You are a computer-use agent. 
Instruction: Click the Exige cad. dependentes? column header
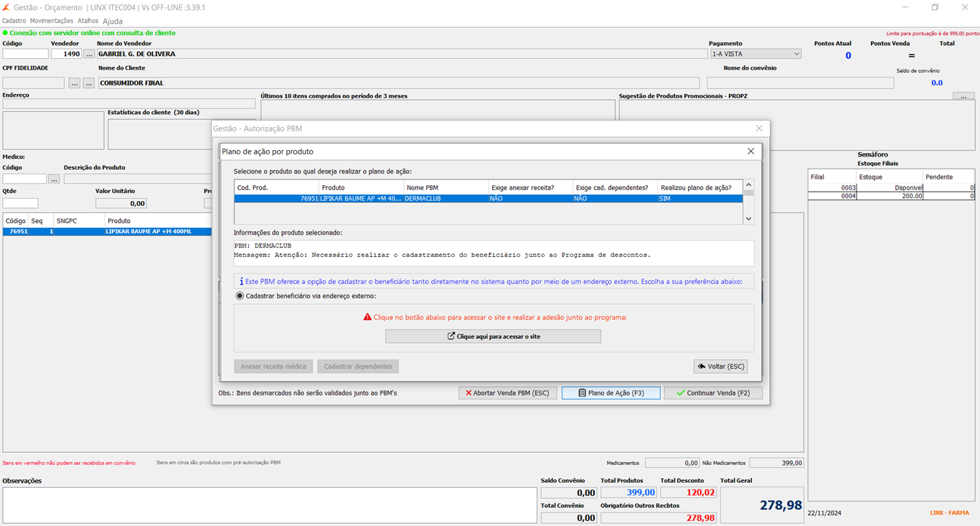pyautogui.click(x=615, y=187)
